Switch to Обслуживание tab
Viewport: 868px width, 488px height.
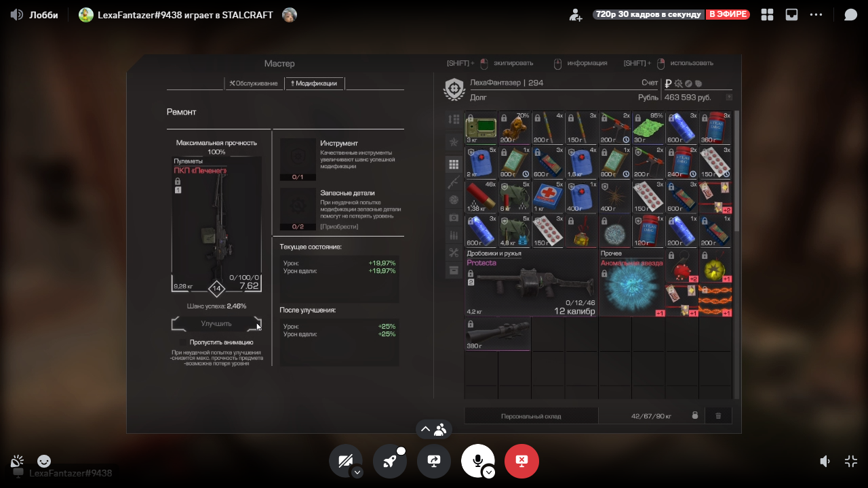pos(254,83)
